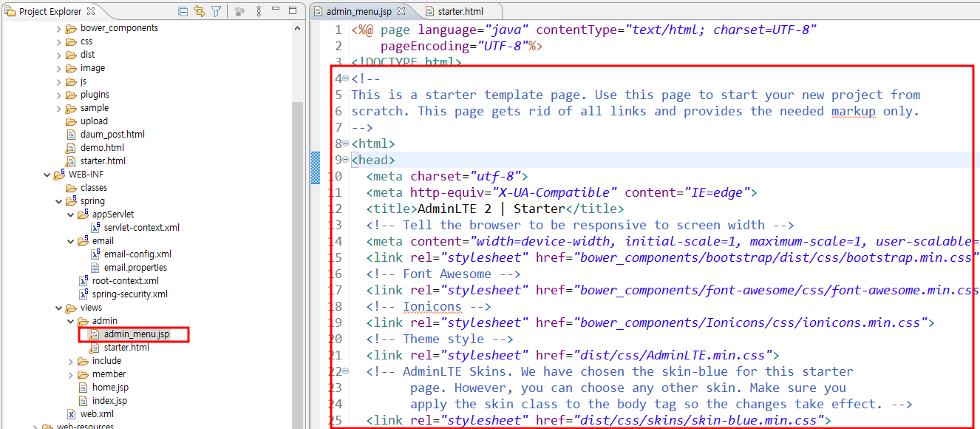
Task: Click the servlet-context.xml Spring bean icon
Action: tap(96, 227)
